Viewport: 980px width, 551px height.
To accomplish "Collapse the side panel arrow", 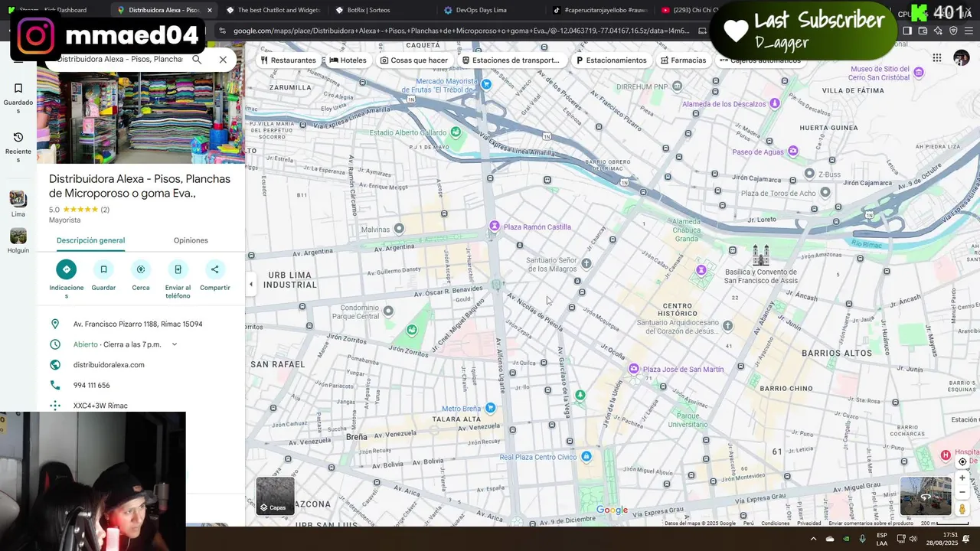I will 250,285.
